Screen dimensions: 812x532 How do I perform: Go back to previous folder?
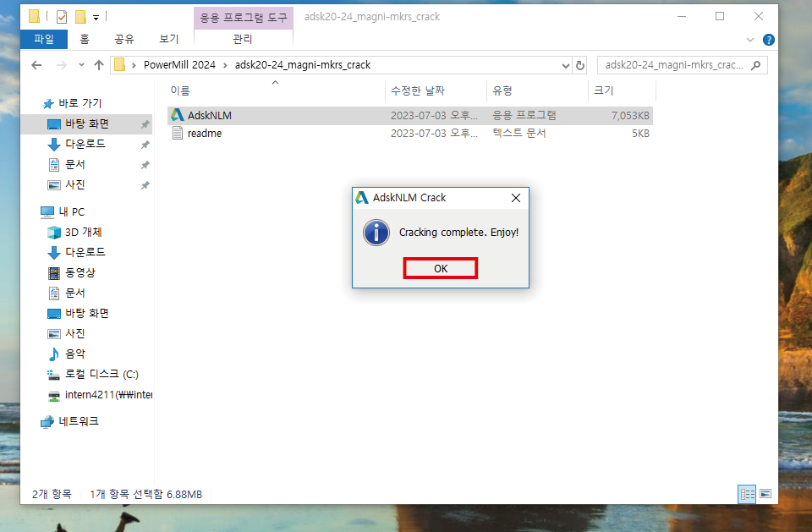(x=36, y=65)
